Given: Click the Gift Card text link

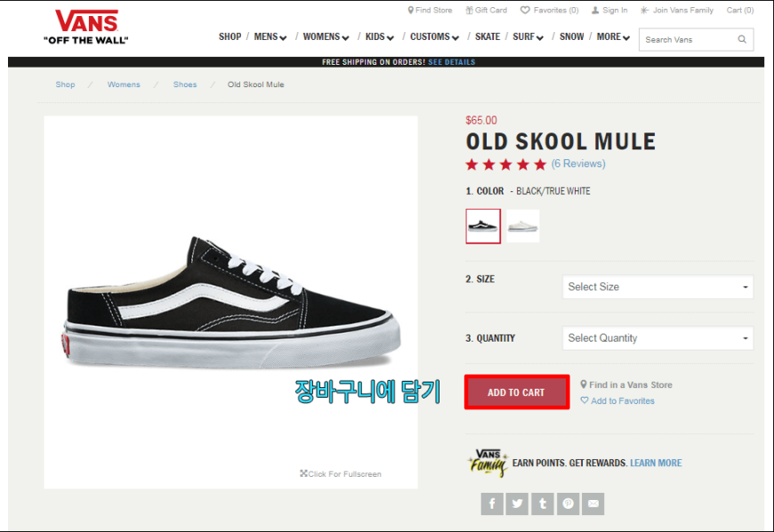Looking at the screenshot, I should point(491,10).
